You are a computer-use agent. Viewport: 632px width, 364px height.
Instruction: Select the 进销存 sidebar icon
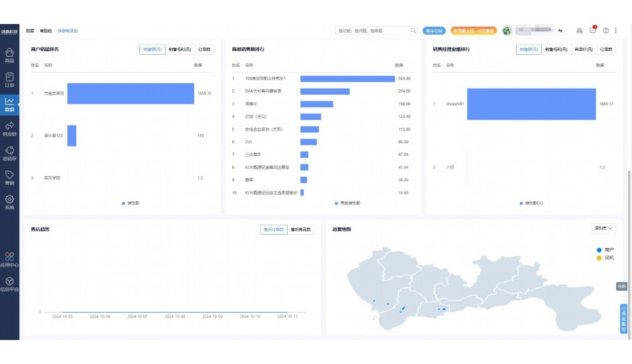[x=9, y=154]
